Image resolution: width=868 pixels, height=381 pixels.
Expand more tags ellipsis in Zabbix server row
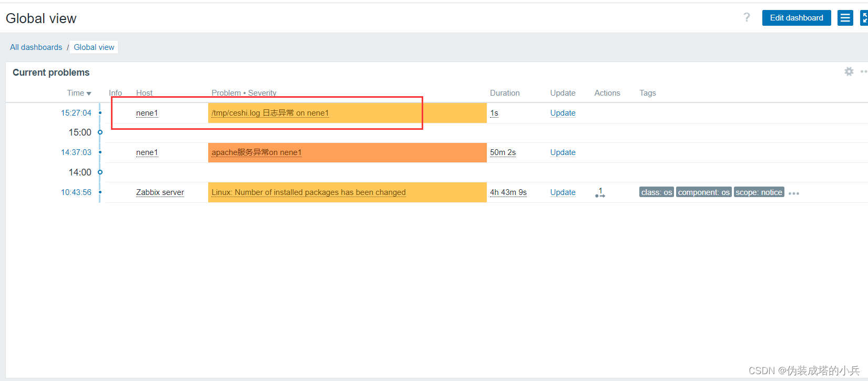click(794, 193)
